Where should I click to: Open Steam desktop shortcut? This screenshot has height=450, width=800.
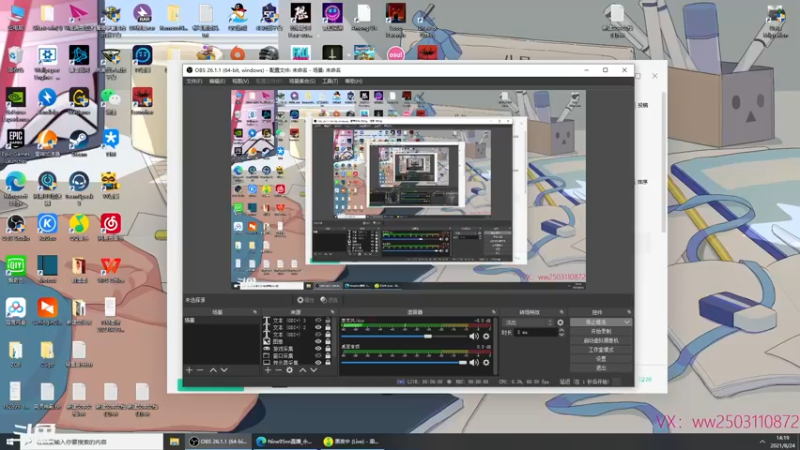coord(79,143)
